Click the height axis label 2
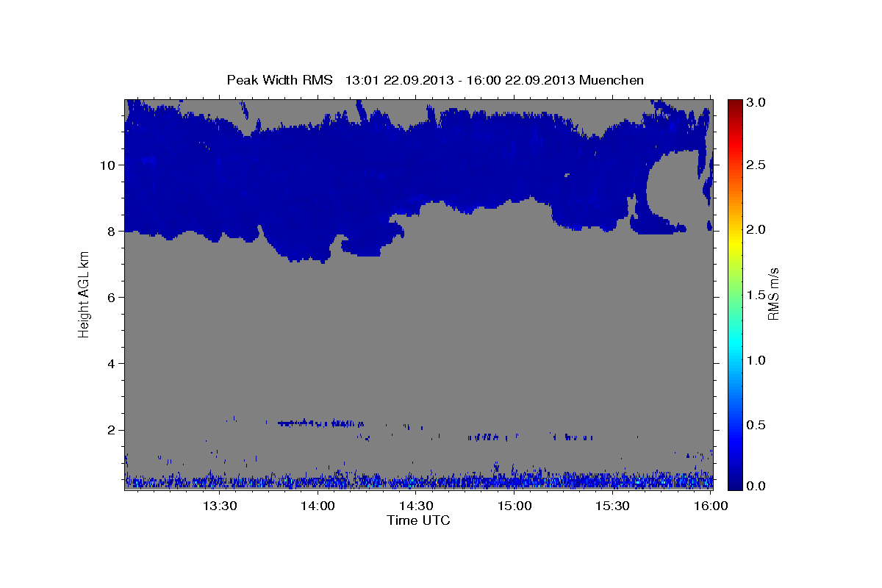The height and width of the screenshot is (588, 882). (x=112, y=430)
